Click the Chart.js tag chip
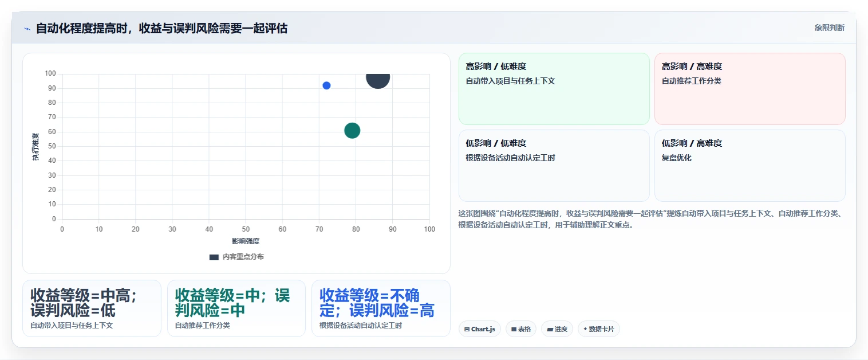This screenshot has height=360, width=868. tap(480, 329)
